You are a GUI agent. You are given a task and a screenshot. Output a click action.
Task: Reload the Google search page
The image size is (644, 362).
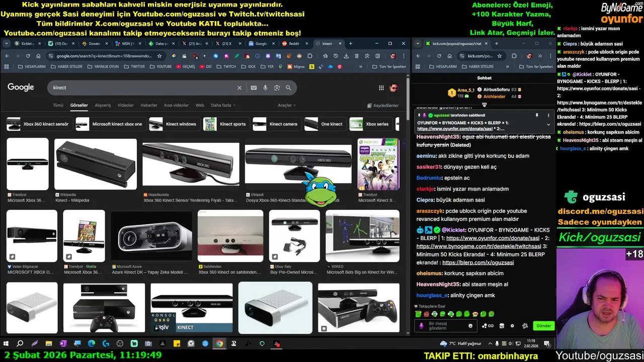click(29, 56)
